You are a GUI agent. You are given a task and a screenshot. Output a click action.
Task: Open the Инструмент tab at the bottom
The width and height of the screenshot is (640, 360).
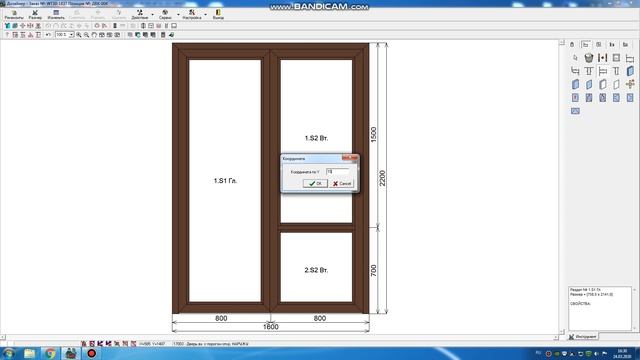(583, 337)
